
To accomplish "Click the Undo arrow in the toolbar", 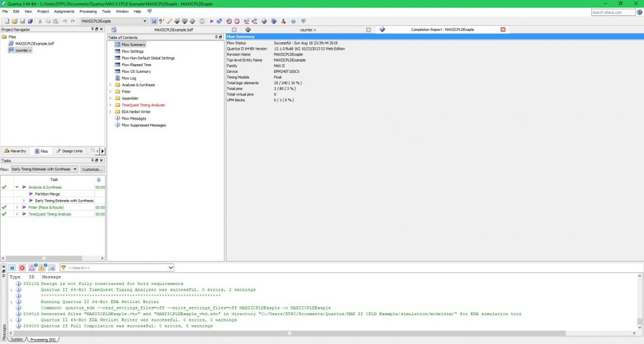I will pos(65,21).
